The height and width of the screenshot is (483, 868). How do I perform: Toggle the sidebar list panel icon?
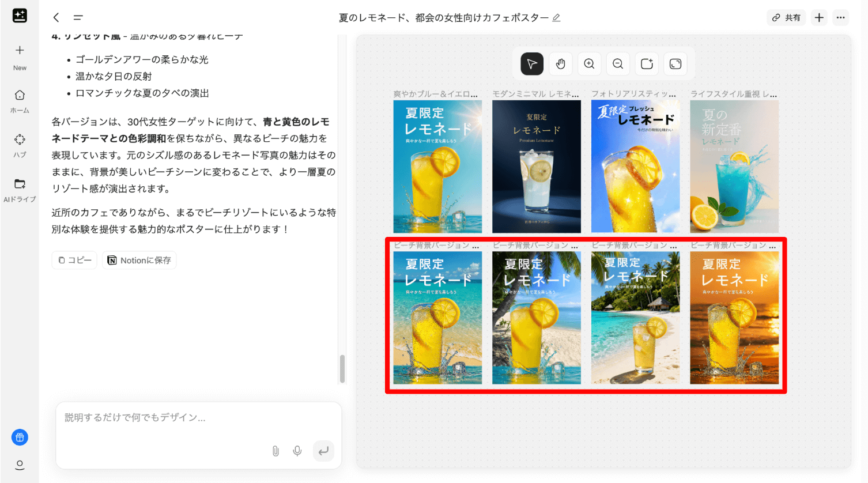coord(78,18)
